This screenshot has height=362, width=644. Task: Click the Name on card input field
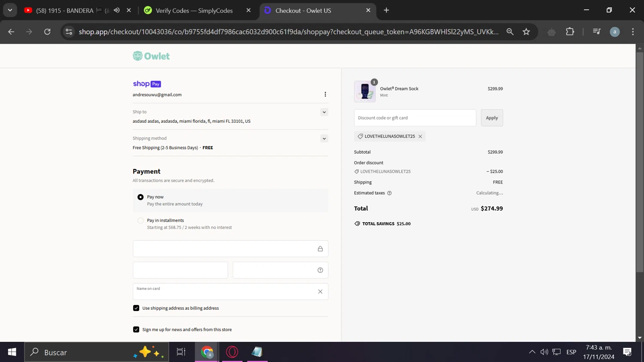pyautogui.click(x=231, y=292)
